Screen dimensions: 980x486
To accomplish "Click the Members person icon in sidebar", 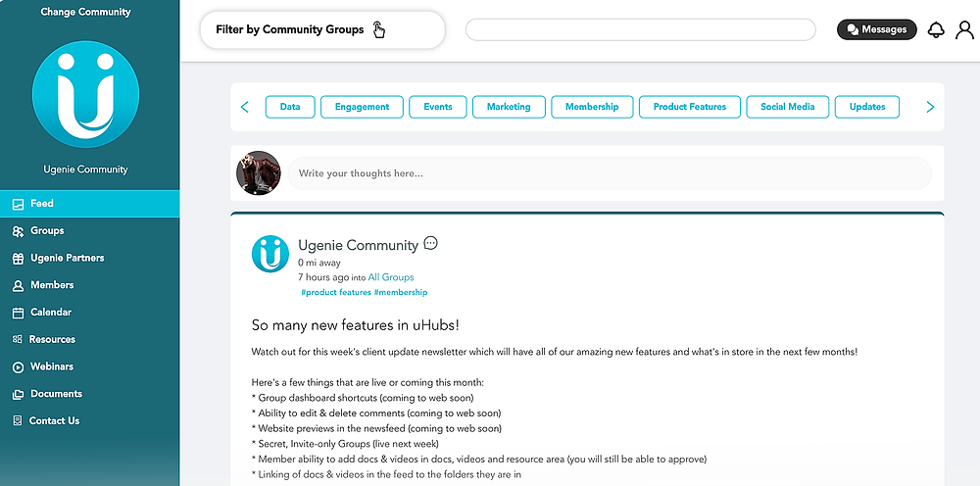I will (18, 285).
